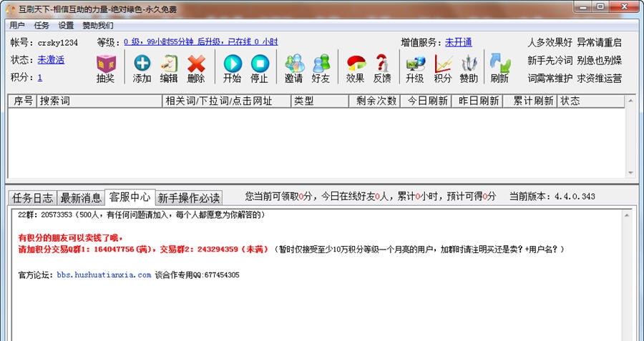Viewport: 644px width, 341px height.
Task: Click the task list scrollbar down arrow
Action: tap(630, 173)
